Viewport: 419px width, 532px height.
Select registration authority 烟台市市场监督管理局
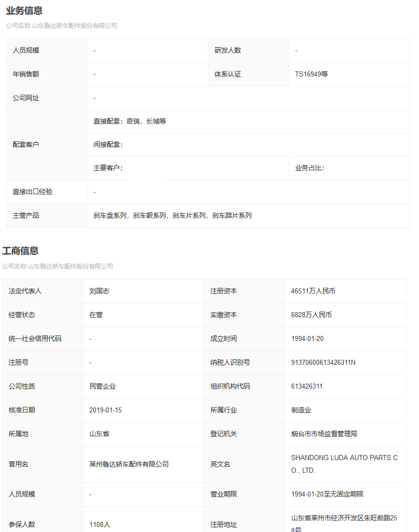point(324,434)
